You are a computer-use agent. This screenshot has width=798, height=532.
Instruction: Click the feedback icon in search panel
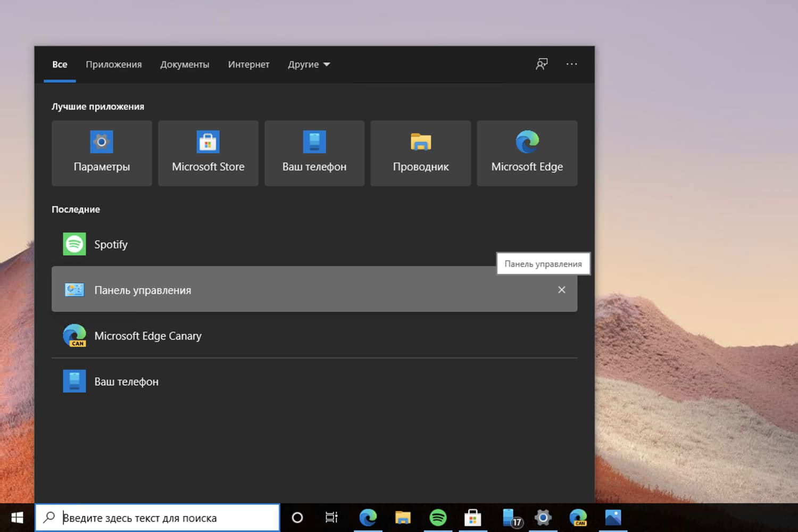click(x=541, y=64)
